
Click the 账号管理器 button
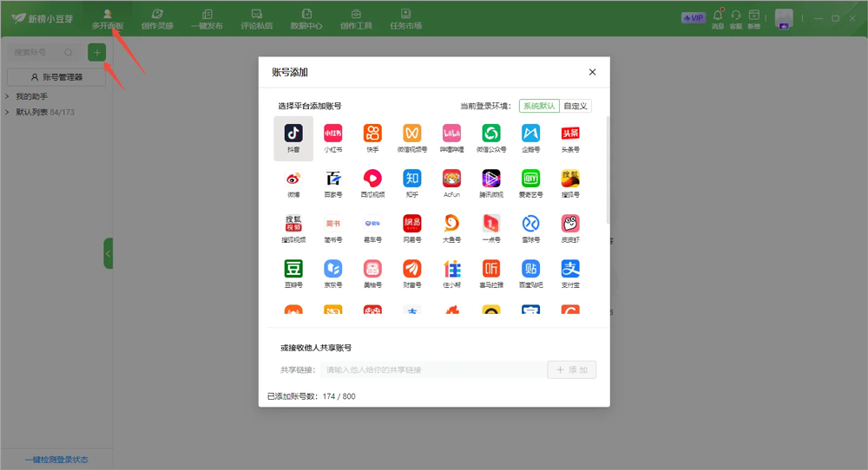point(56,77)
